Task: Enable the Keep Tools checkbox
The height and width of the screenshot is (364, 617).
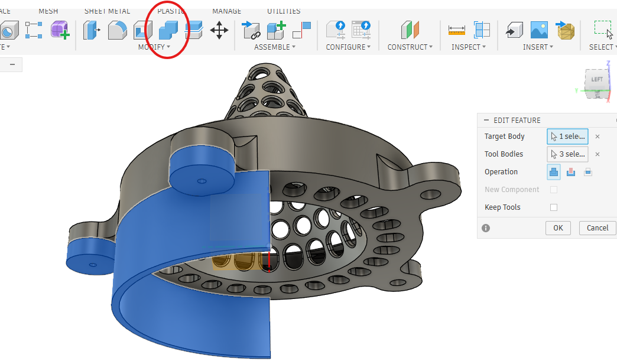Action: pyautogui.click(x=554, y=207)
